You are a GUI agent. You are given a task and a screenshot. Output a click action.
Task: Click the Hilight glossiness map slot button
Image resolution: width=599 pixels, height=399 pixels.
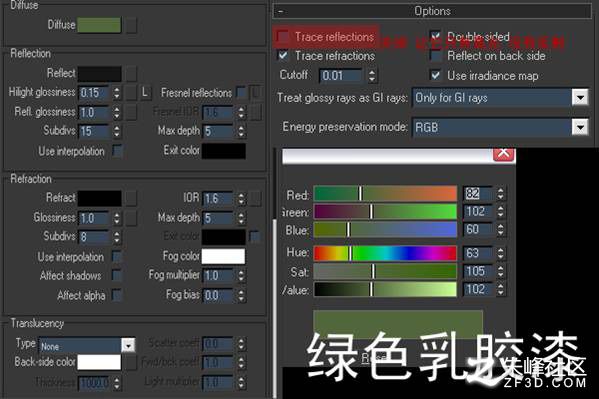click(131, 93)
